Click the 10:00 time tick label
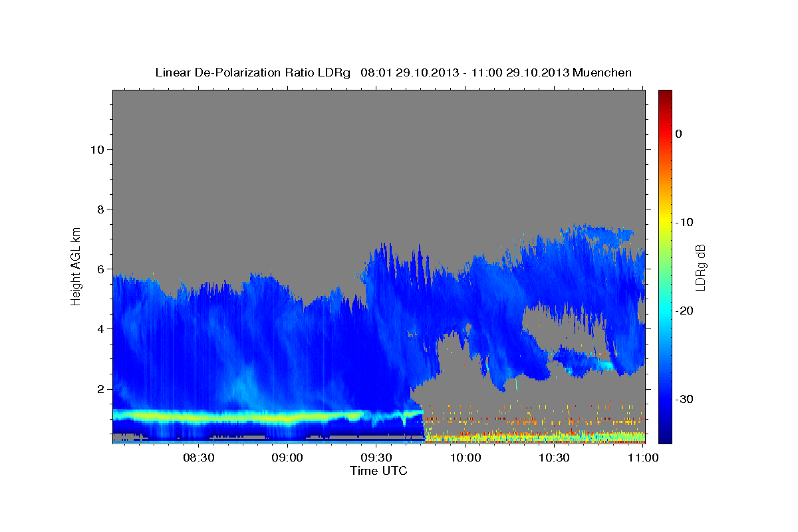Viewport: 798px width, 532px height. 465,458
